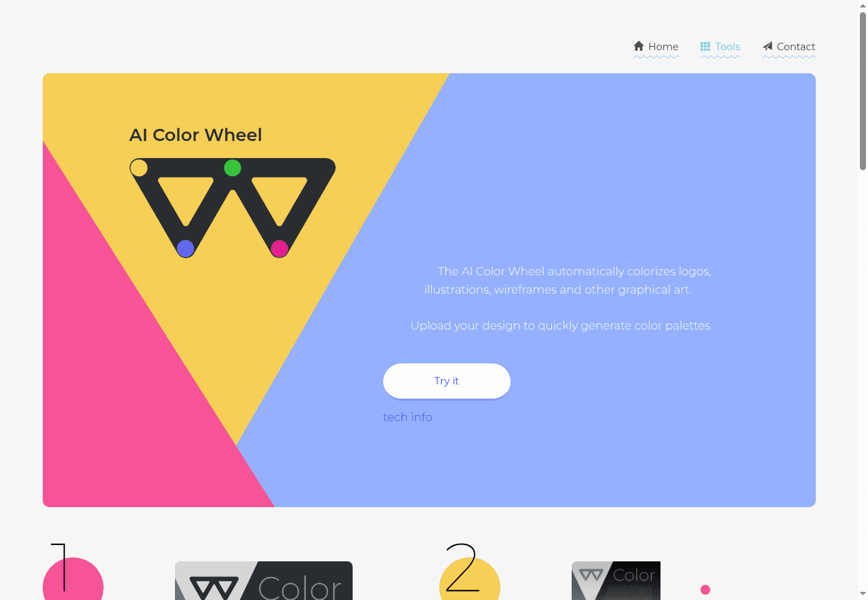868x600 pixels.
Task: Click the Contact paper plane icon
Action: click(x=767, y=46)
